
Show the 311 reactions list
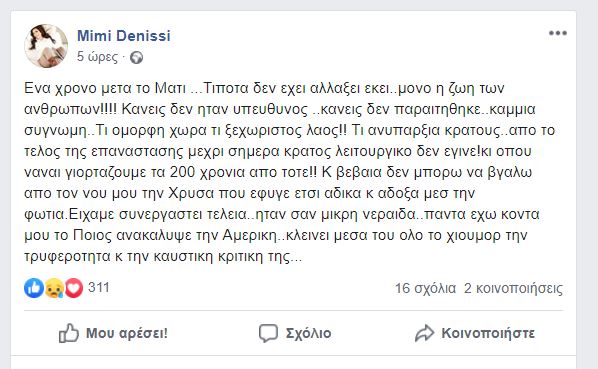(99, 287)
